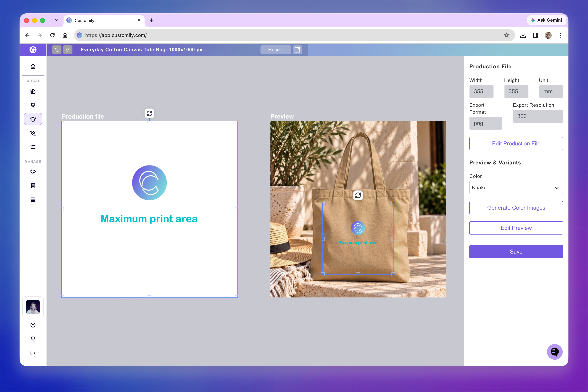Click the replace icon on the tote bag preview
588x392 pixels.
pos(358,195)
